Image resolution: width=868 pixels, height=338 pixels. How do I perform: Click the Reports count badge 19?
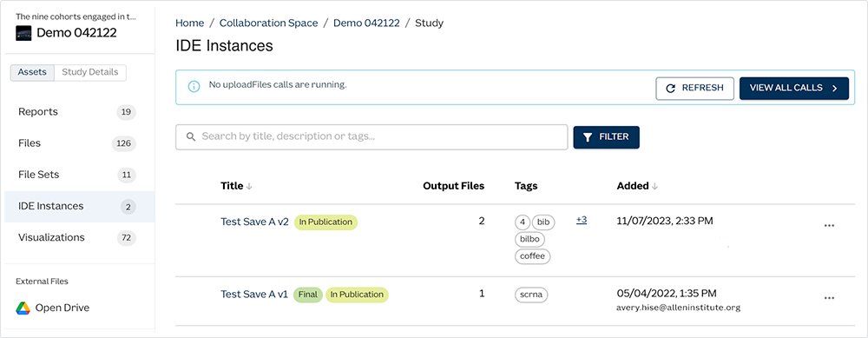point(126,112)
